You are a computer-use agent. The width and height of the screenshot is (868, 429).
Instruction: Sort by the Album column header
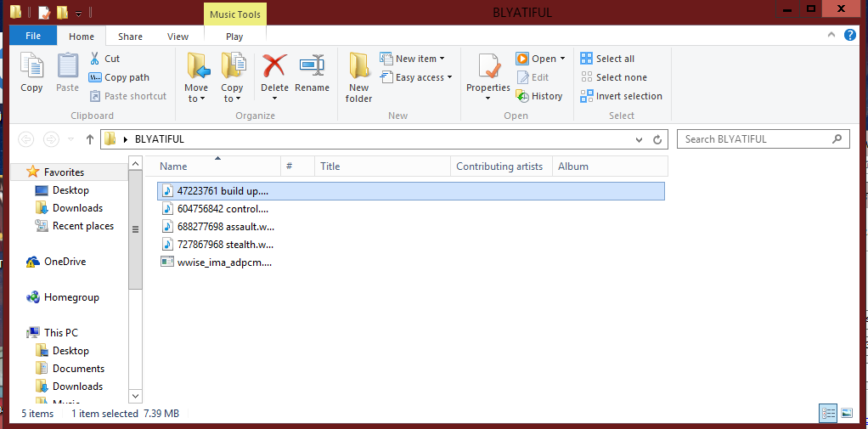tap(610, 166)
